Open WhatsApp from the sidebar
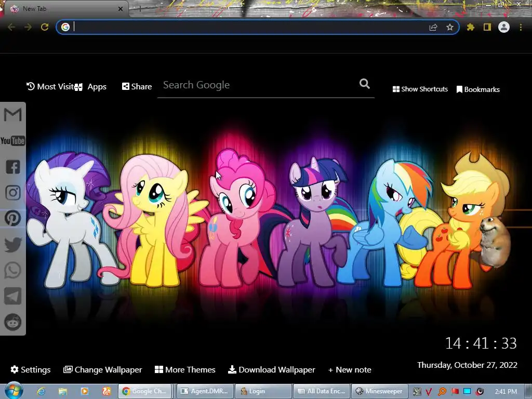 (13, 270)
